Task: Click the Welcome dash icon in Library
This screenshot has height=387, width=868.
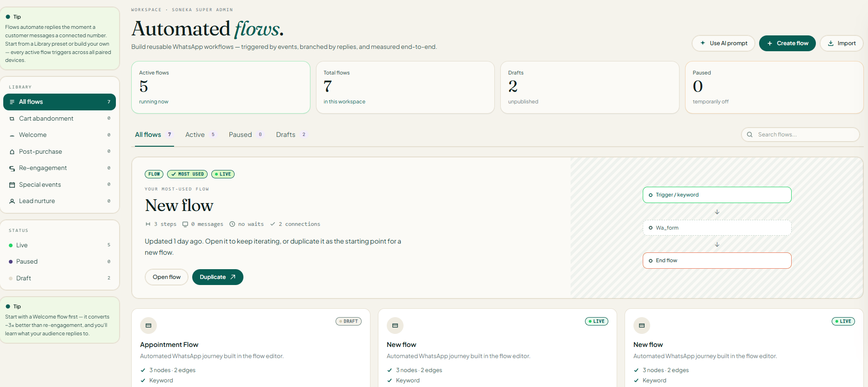Action: 12,135
